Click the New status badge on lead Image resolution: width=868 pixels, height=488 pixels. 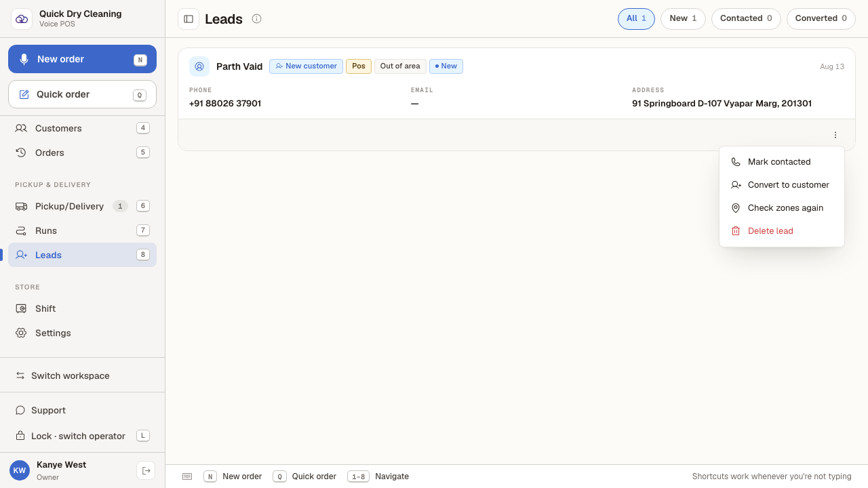(x=446, y=66)
